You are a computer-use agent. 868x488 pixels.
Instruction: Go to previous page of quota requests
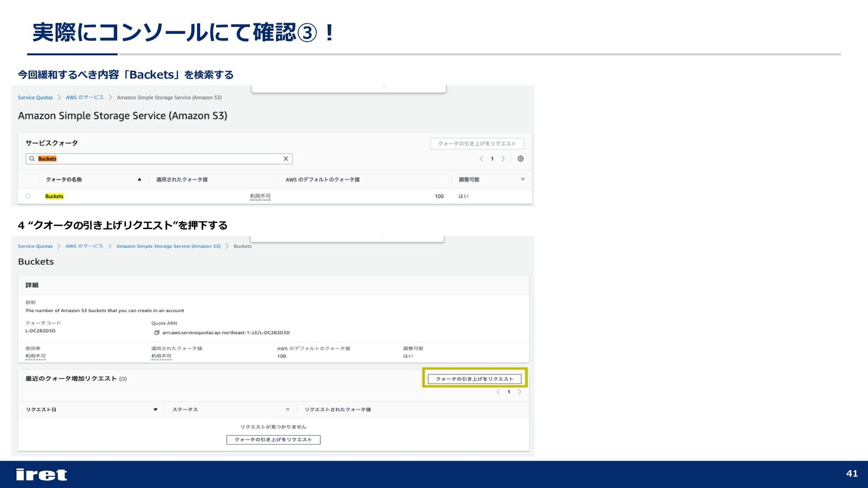pos(498,392)
